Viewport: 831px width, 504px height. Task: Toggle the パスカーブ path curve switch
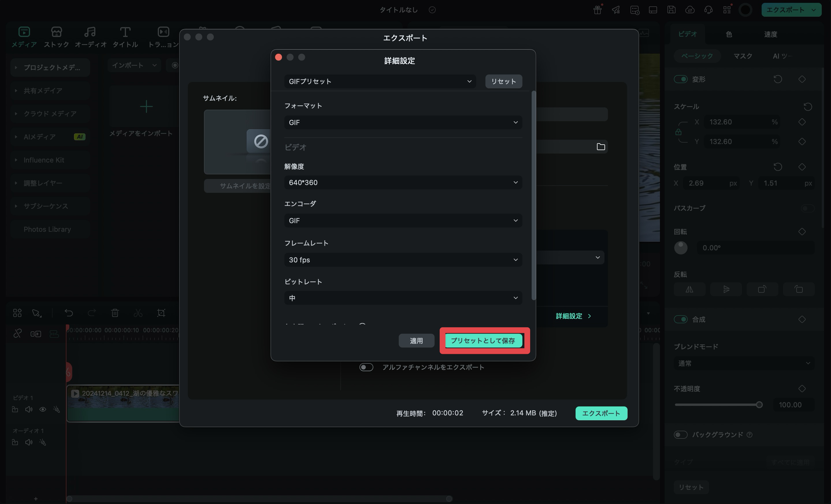pos(808,208)
